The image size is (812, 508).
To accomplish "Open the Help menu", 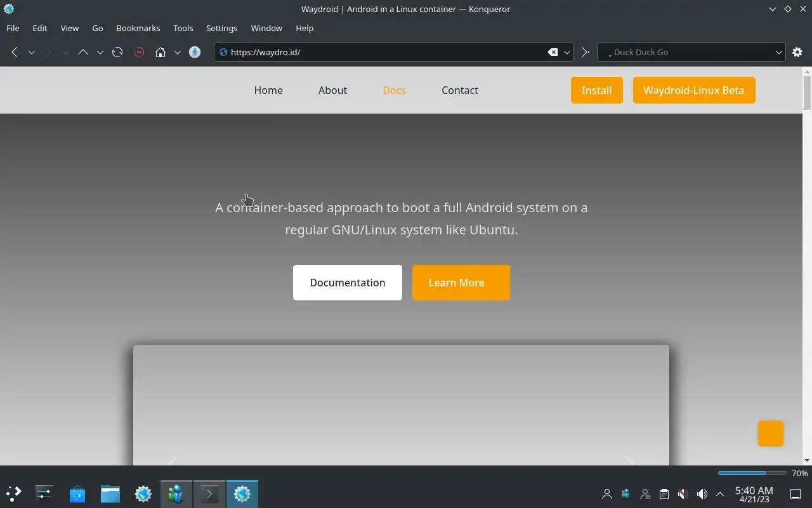I will 304,28.
